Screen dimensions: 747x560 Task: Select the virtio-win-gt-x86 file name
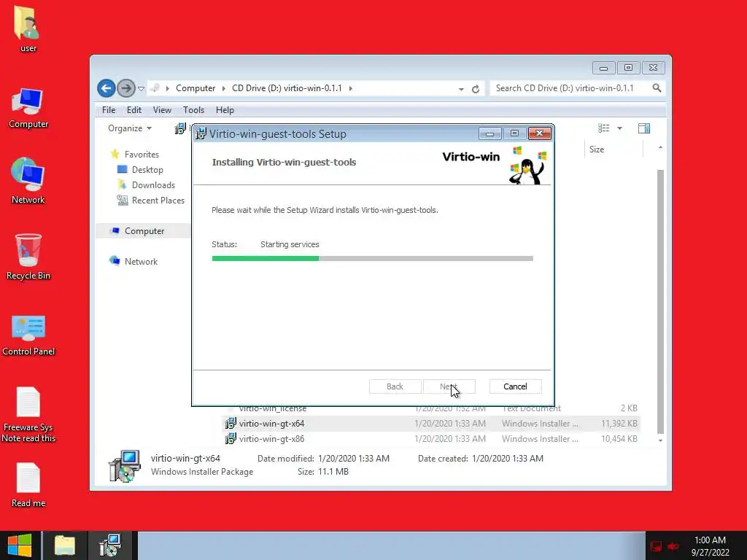pyautogui.click(x=271, y=438)
